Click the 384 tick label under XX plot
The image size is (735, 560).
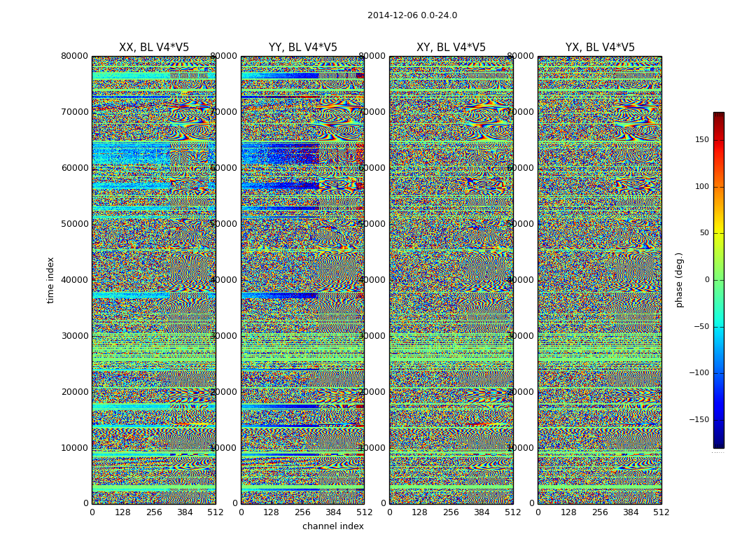pos(185,512)
